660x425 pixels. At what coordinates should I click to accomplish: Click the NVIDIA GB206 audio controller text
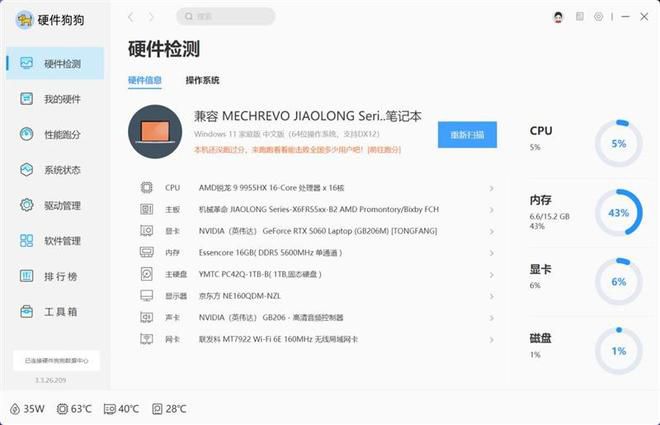[271, 318]
